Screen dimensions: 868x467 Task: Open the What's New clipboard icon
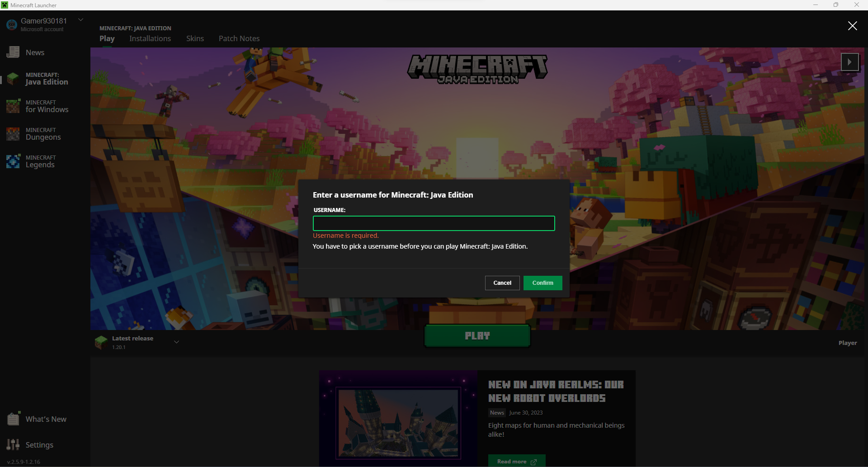tap(13, 419)
